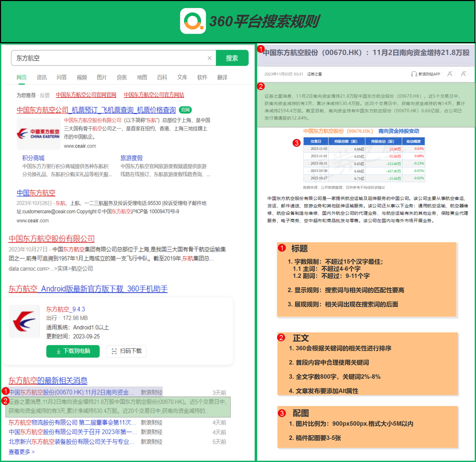This screenshot has width=476, height=462.
Task: Open news 东方航空物流股份有限公司 第二届董事会
Action: [x=72, y=422]
